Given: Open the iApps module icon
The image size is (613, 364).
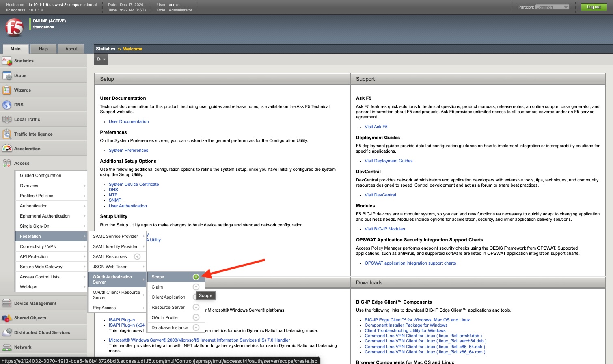Looking at the screenshot, I should 7,75.
